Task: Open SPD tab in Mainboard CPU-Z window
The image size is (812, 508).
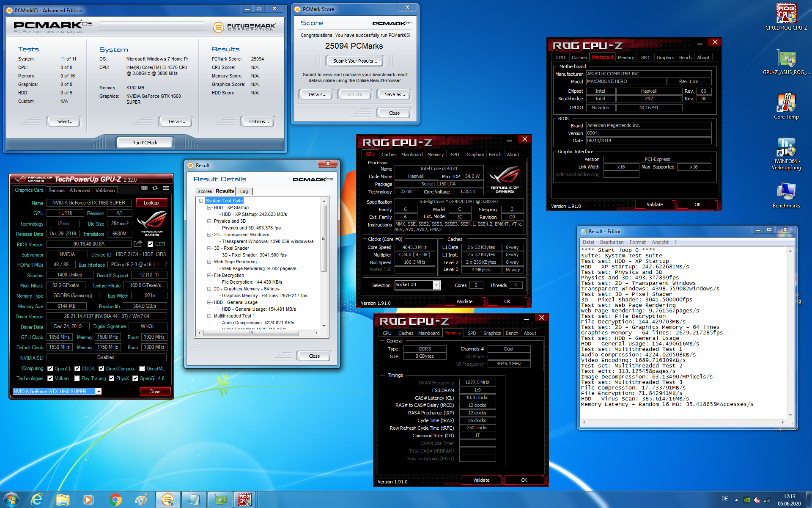Action: [x=645, y=58]
